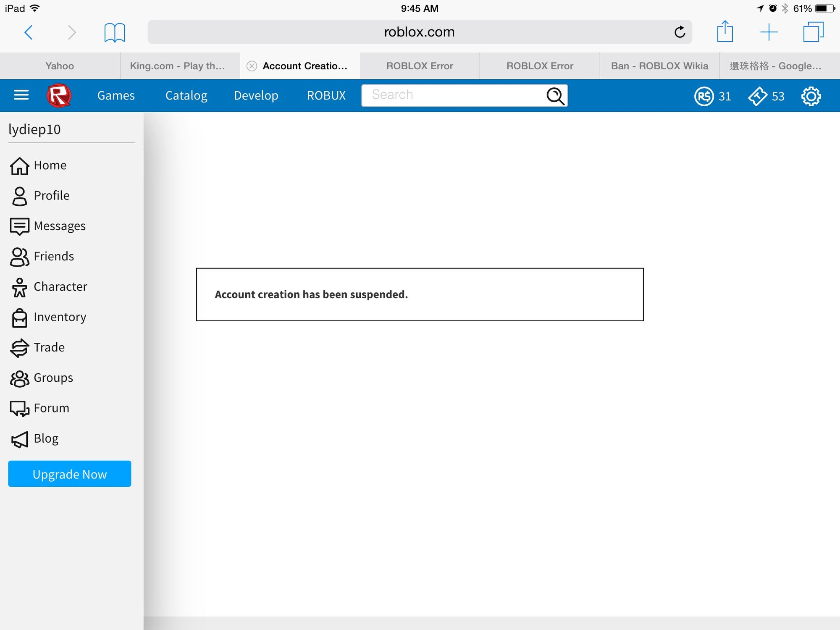
Task: Click the Inventory backpack icon
Action: point(19,318)
